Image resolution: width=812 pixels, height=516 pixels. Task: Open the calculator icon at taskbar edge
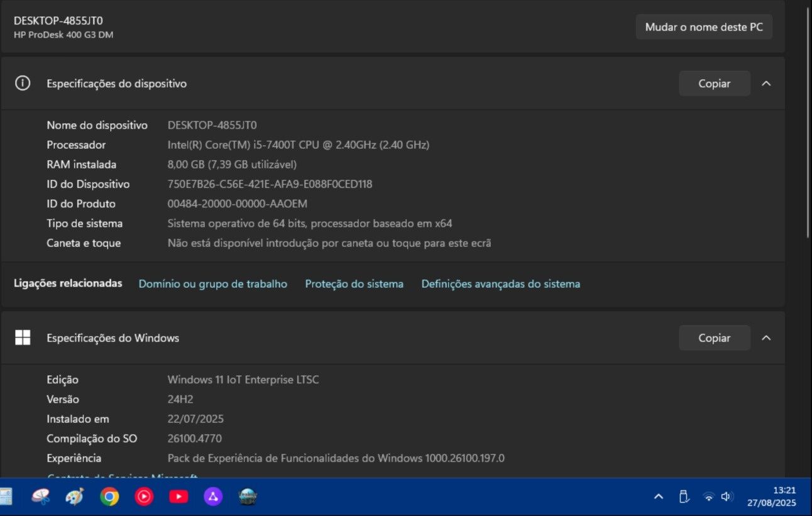[x=6, y=497]
